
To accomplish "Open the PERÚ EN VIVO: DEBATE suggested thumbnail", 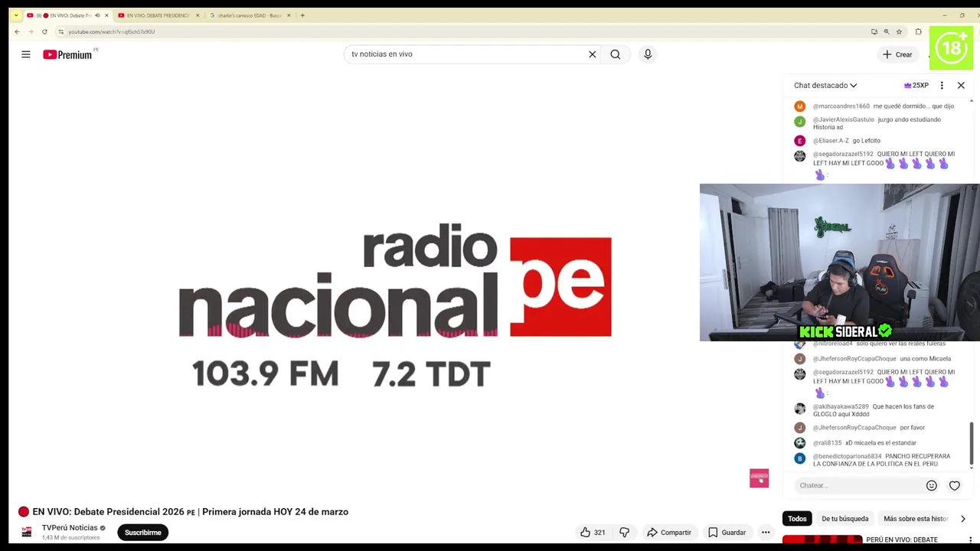I will 822,540.
